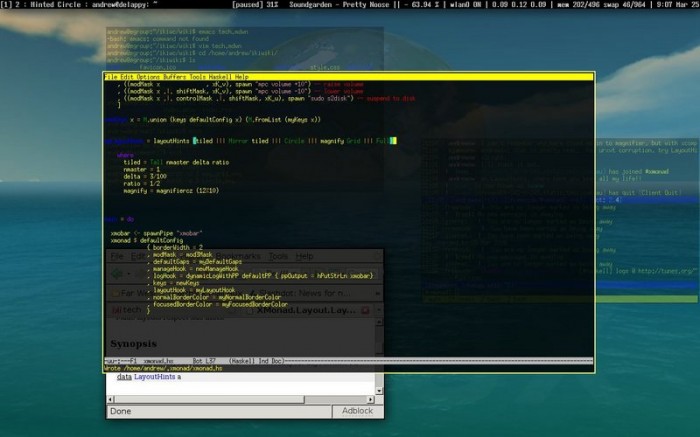This screenshot has height=437, width=700.
Task: Switch to the tech browser tab
Action: [x=126, y=309]
